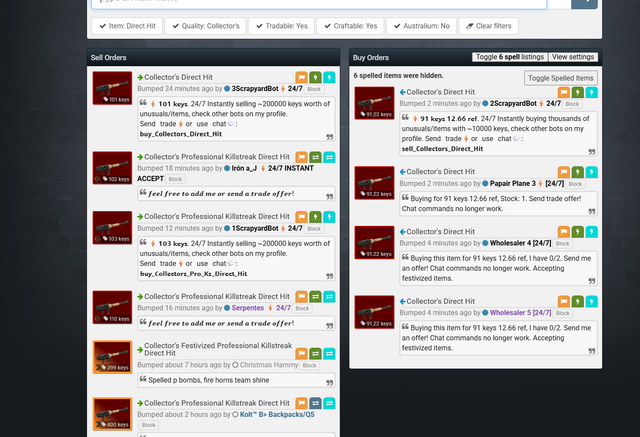Click blue swap icon on Kolt listing
This screenshot has height=437, width=640.
[315, 403]
